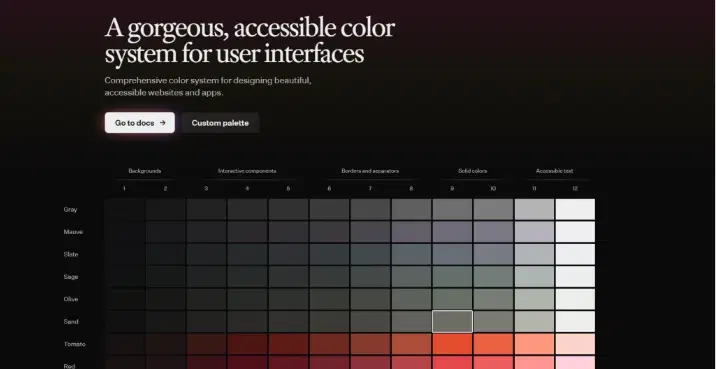The height and width of the screenshot is (369, 716).
Task: Click the Comprehensive color system description paragraph
Action: click(208, 86)
